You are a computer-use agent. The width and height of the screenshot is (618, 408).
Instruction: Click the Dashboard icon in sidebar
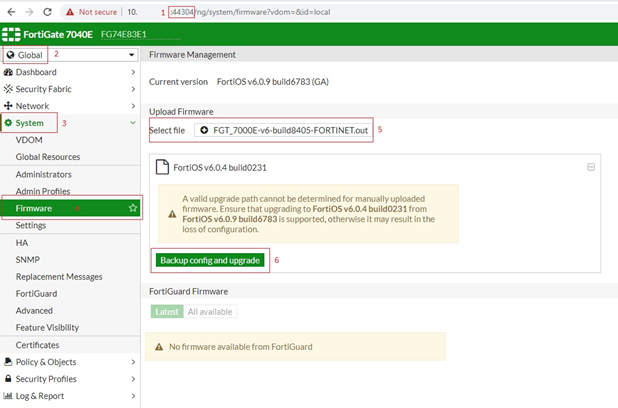[x=9, y=72]
